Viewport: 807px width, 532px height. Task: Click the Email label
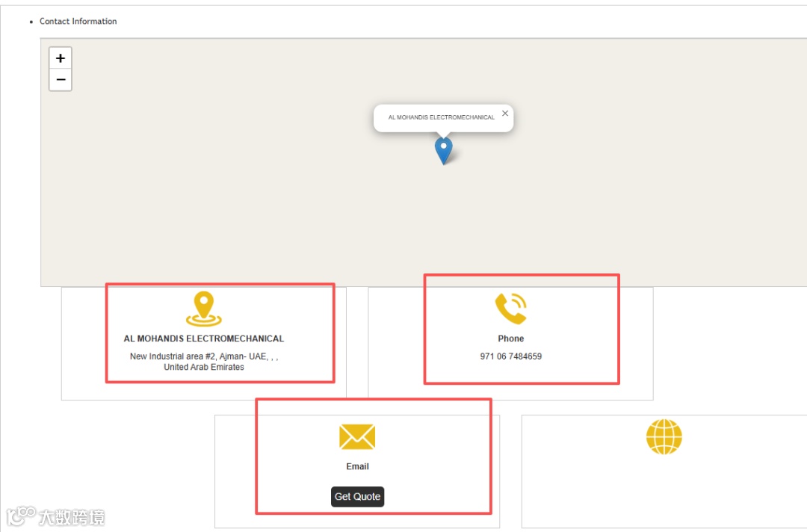point(357,466)
